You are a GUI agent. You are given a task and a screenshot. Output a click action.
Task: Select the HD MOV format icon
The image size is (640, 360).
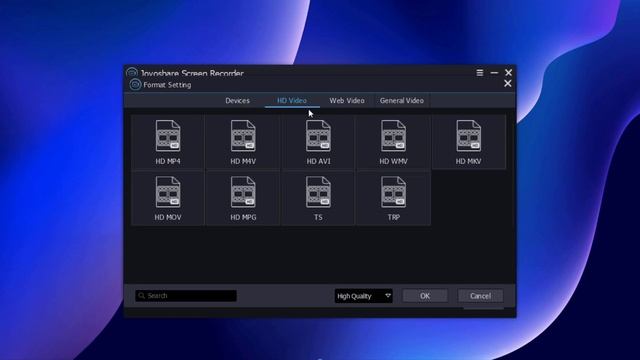(168, 192)
